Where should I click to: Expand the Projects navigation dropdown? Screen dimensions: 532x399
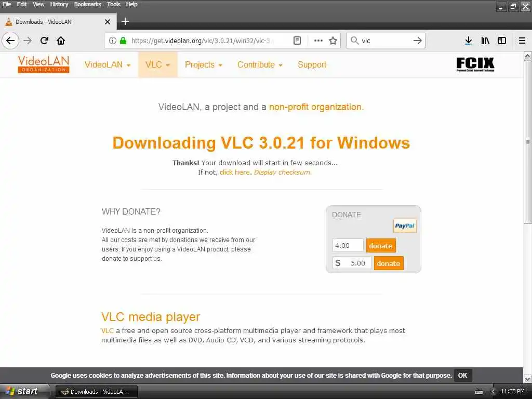coord(203,65)
